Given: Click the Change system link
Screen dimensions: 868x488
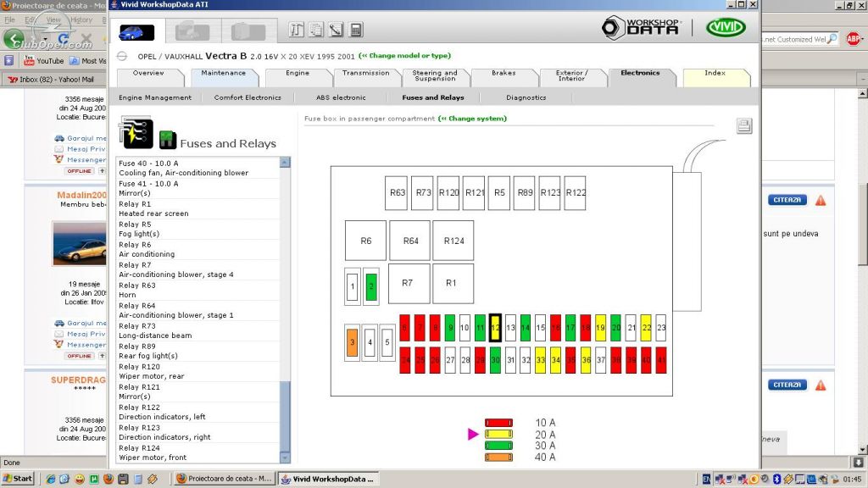Looking at the screenshot, I should (x=472, y=119).
